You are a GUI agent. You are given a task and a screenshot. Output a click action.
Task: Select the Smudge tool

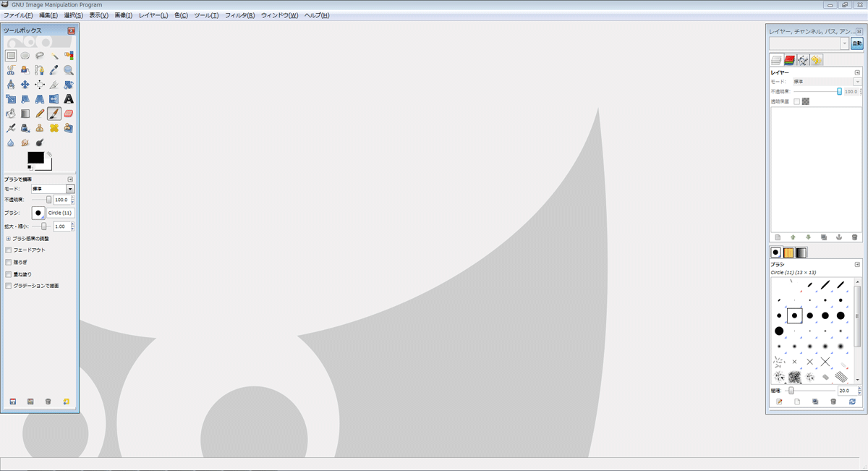click(25, 143)
